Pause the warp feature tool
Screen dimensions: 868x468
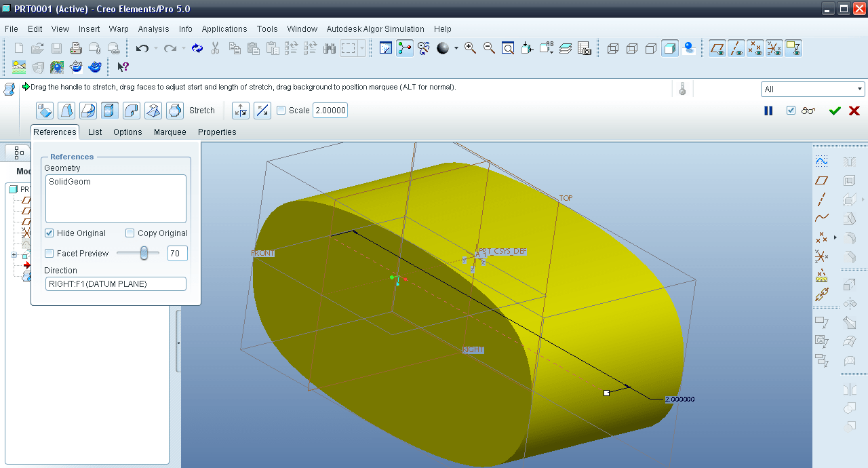click(768, 111)
